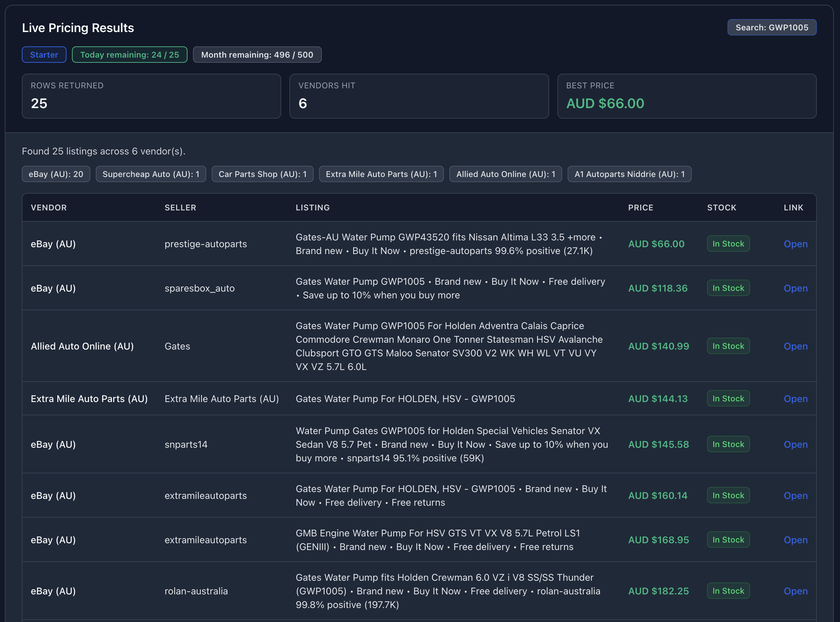Click the In Stock badge for sparesbox_auto
Screen dimensions: 840x622
point(728,288)
